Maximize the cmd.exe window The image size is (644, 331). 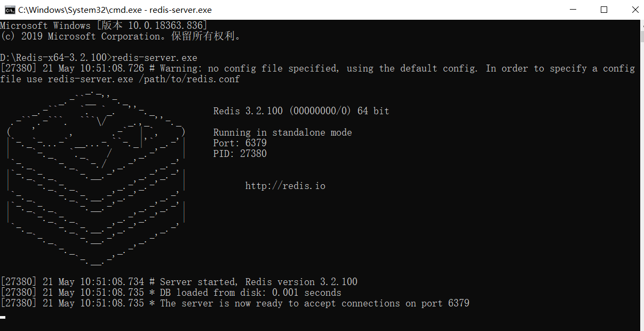pyautogui.click(x=604, y=10)
